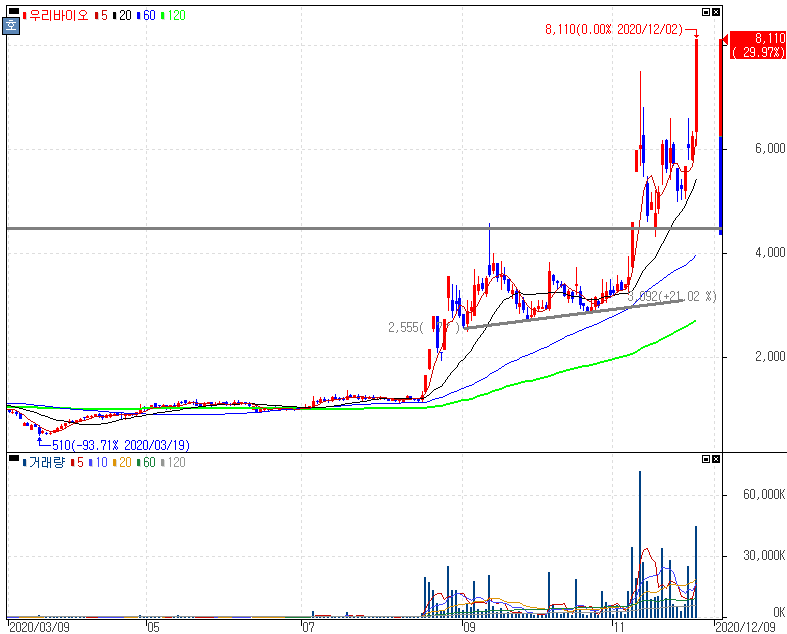Select the gray rising support trendline

[x=575, y=314]
